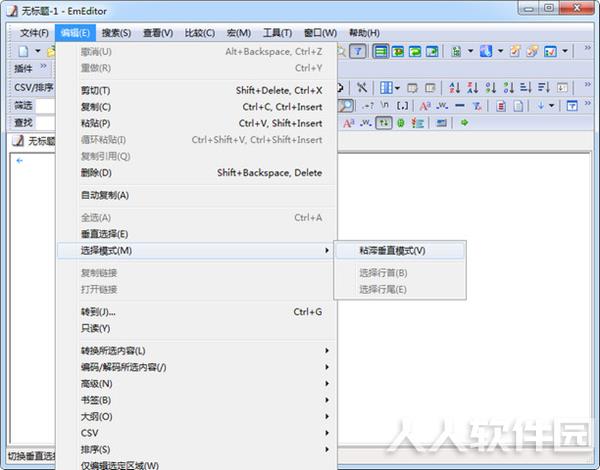Click the crossed tools icon in CSV toolbar
The width and height of the screenshot is (600, 470).
(x=362, y=88)
